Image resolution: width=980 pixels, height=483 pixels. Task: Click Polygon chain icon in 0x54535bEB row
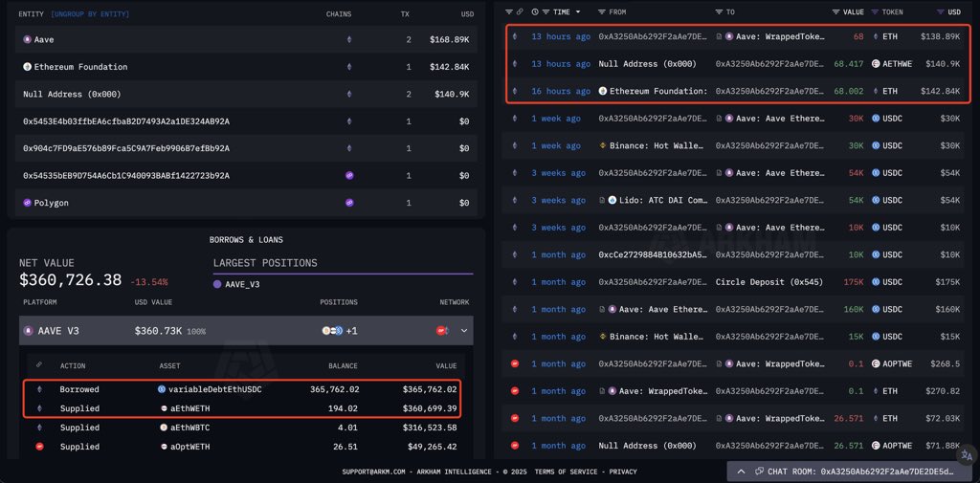click(x=349, y=176)
